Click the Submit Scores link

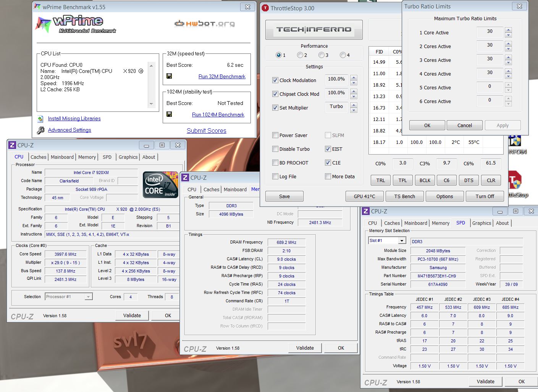[207, 131]
